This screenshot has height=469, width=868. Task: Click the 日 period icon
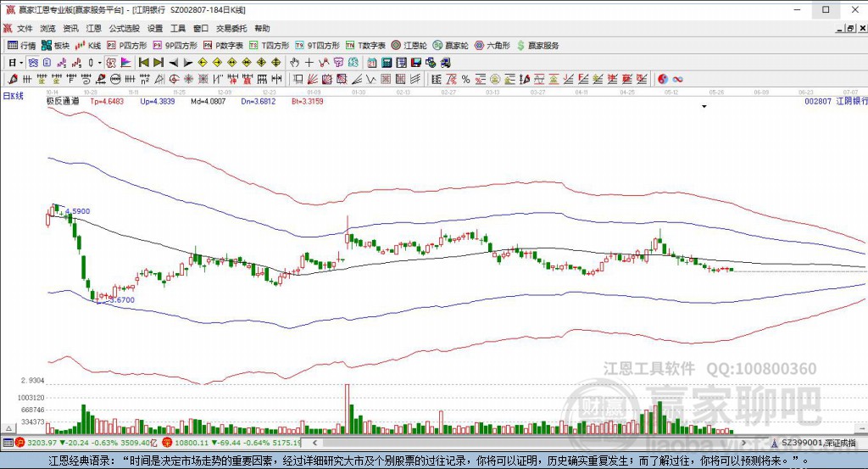pyautogui.click(x=12, y=63)
